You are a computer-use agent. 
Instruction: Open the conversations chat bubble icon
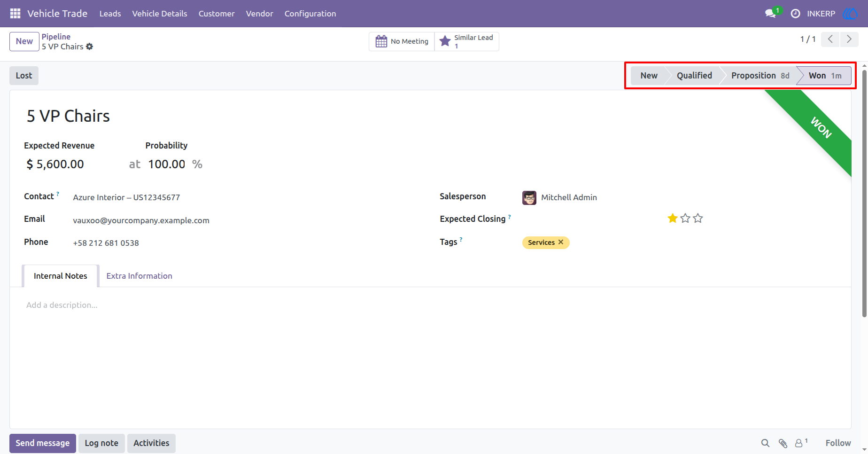(770, 14)
